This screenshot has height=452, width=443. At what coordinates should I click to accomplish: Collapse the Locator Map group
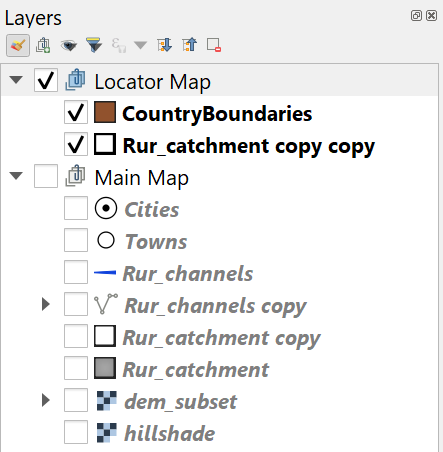click(x=16, y=80)
